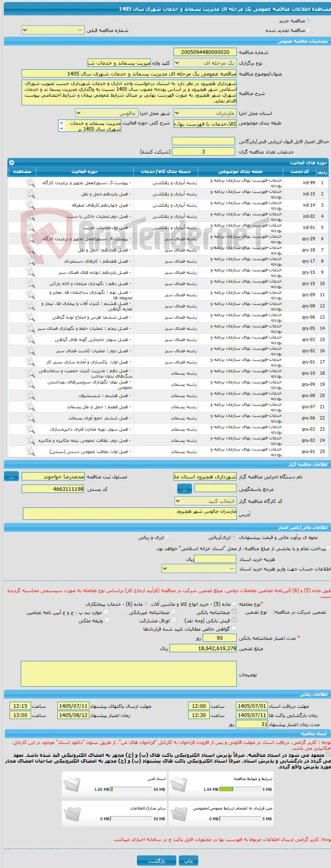Viewport: 331px width, 868px height.
Task: Click ellipsis button beside مرجع پاسخگویی
Action: (x=184, y=489)
